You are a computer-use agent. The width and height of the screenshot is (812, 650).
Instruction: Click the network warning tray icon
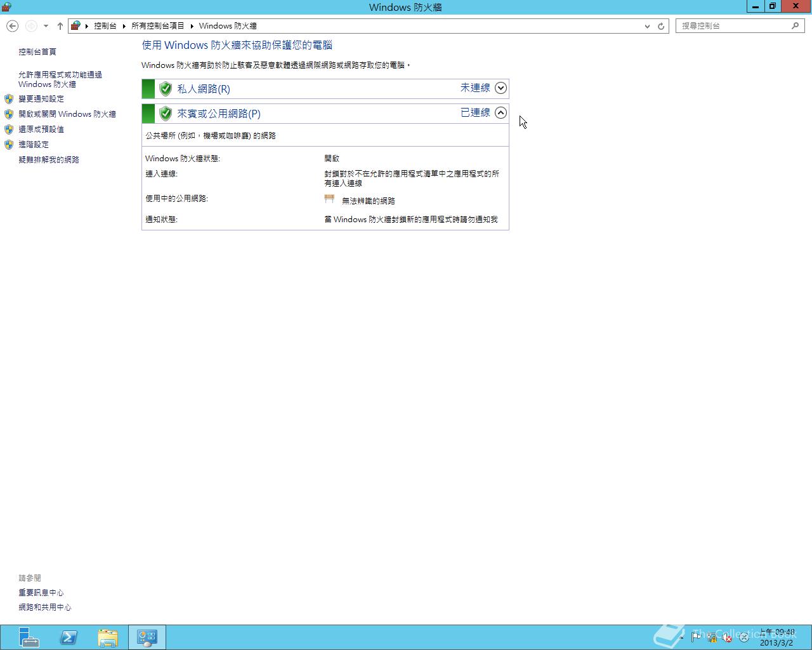[712, 637]
